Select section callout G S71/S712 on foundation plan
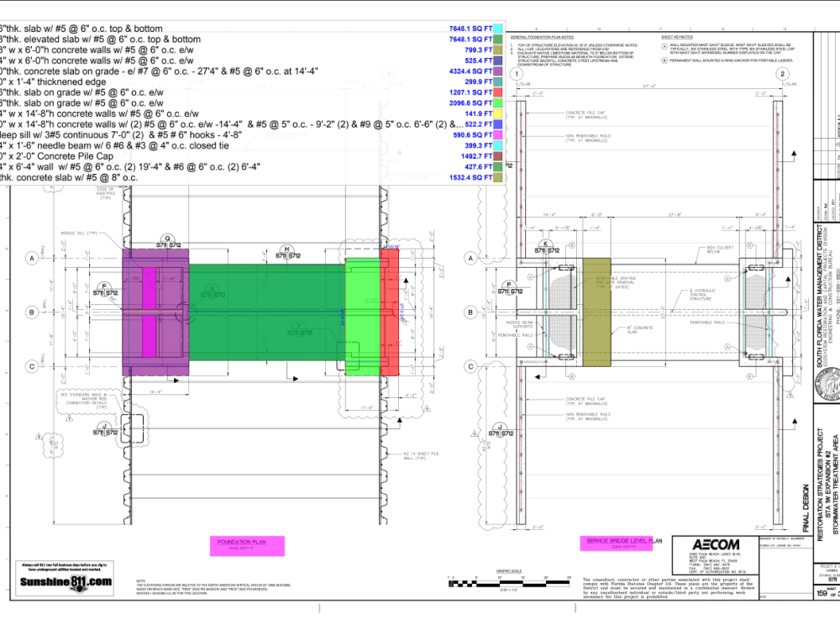 point(167,242)
